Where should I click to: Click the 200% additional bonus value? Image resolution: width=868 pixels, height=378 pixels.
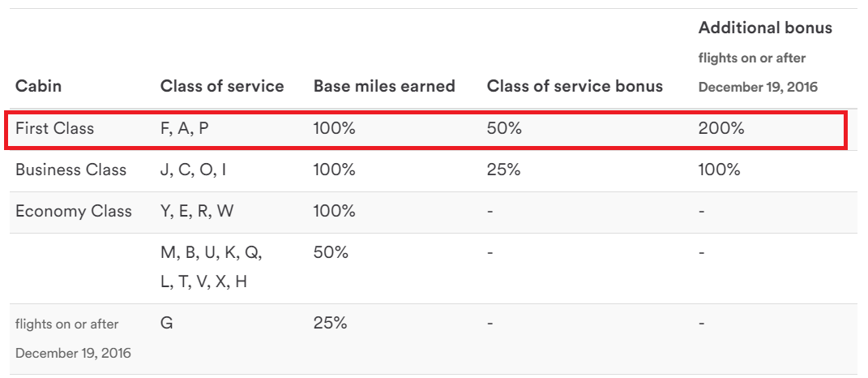(721, 129)
